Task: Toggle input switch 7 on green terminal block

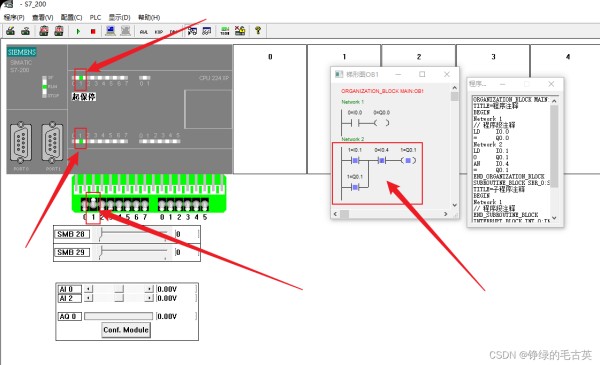Action: tap(145, 205)
